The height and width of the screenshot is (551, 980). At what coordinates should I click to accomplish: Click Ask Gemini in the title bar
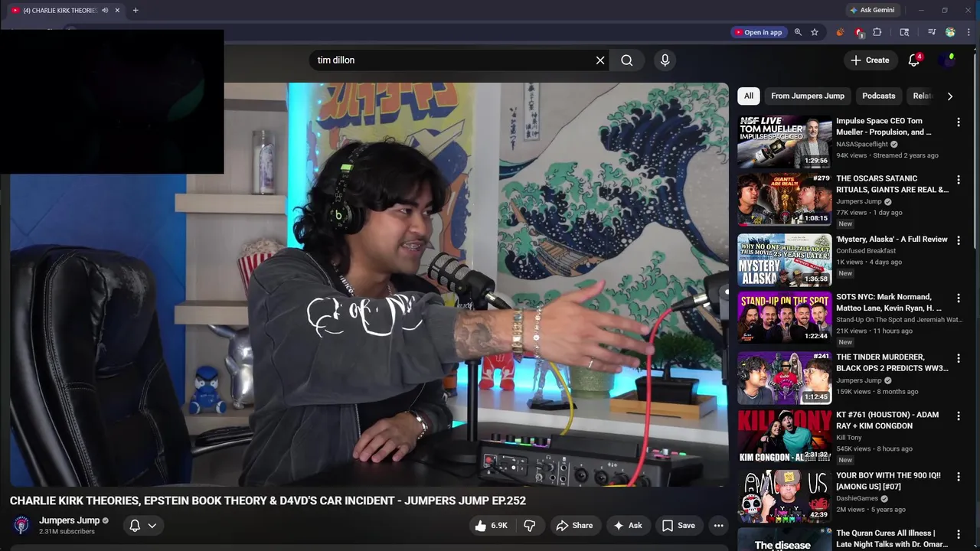871,10
